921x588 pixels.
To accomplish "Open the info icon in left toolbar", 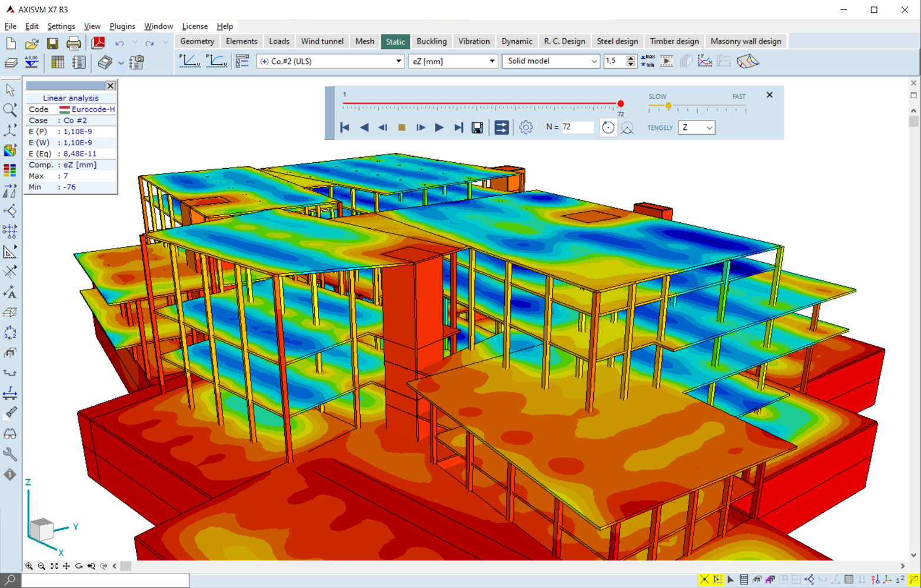I will pos(10,475).
